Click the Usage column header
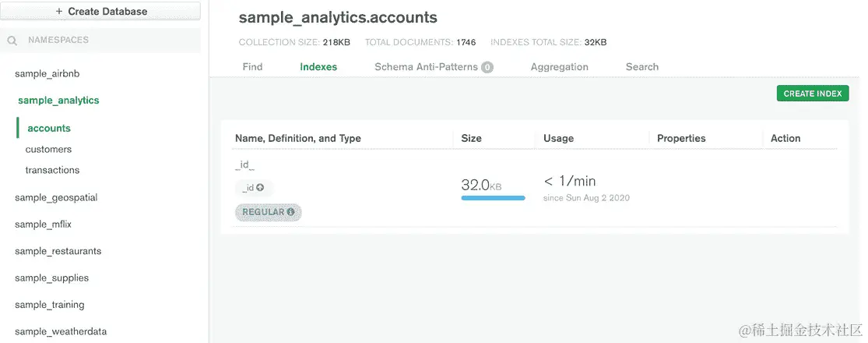Image resolution: width=868 pixels, height=343 pixels. (x=558, y=139)
